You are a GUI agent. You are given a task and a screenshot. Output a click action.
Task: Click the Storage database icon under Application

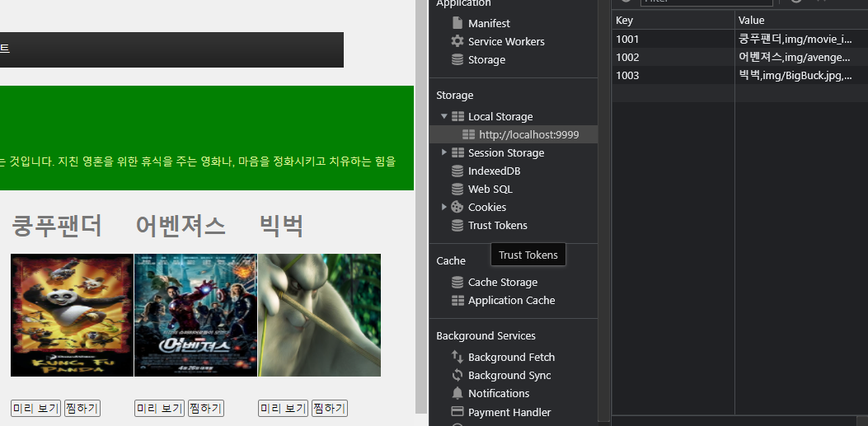click(457, 60)
